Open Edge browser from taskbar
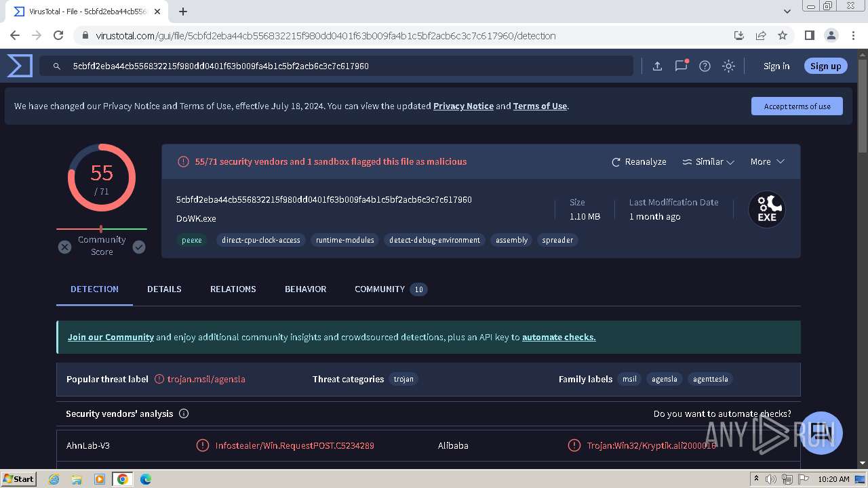Image resolution: width=868 pixels, height=488 pixels. click(145, 479)
